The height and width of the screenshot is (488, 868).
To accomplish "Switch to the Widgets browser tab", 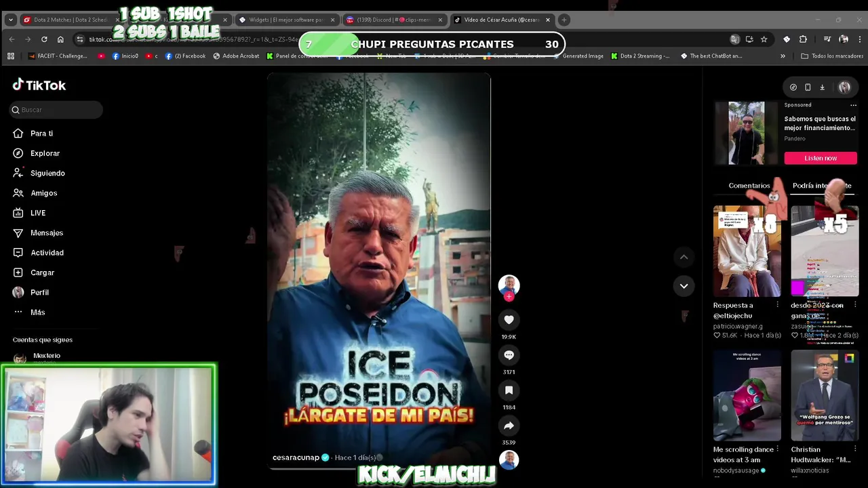I will click(x=286, y=20).
